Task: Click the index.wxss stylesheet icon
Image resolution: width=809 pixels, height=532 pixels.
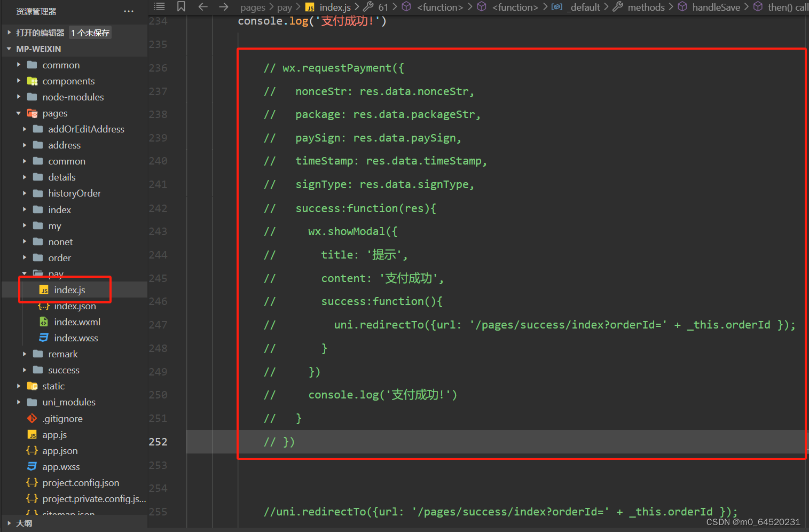Action: (x=44, y=338)
